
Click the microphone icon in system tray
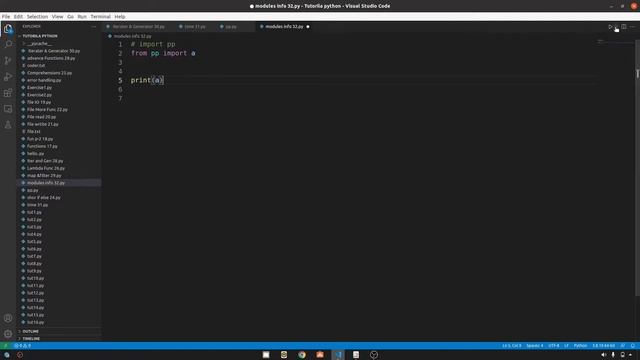[x=613, y=355]
